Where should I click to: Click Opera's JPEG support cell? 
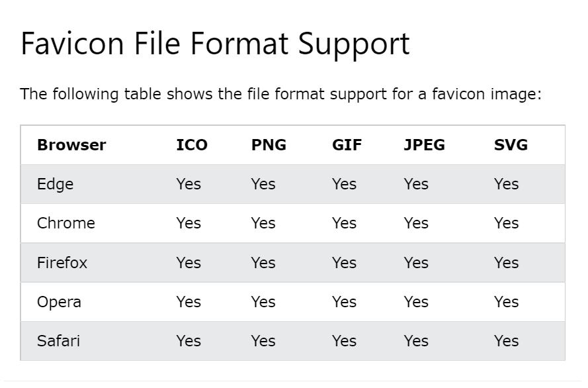click(416, 302)
